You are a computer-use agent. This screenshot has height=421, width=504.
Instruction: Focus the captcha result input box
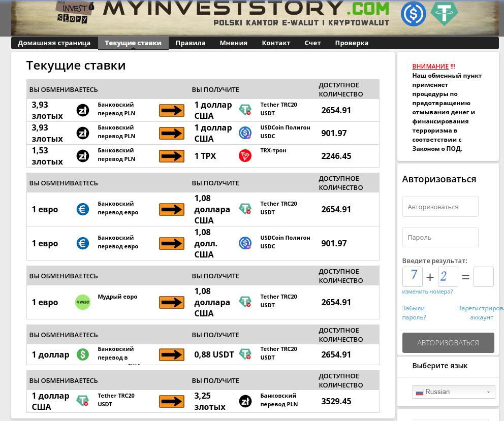click(x=484, y=277)
